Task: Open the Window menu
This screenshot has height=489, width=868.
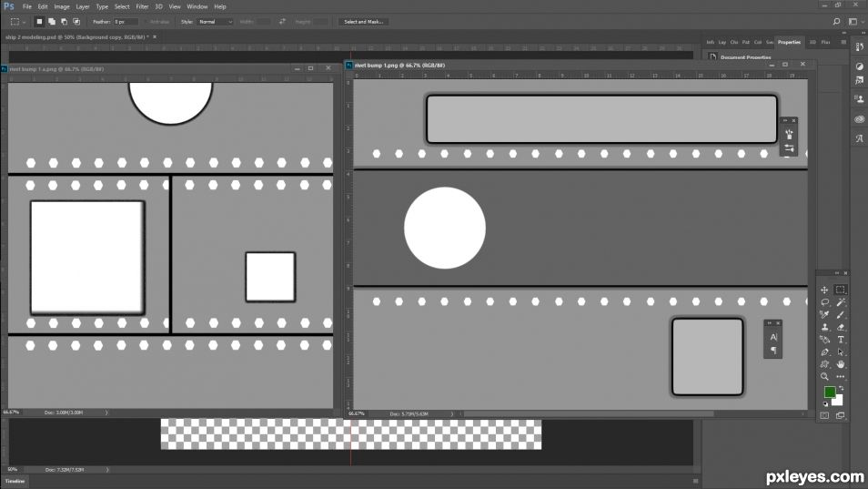Action: [x=197, y=6]
